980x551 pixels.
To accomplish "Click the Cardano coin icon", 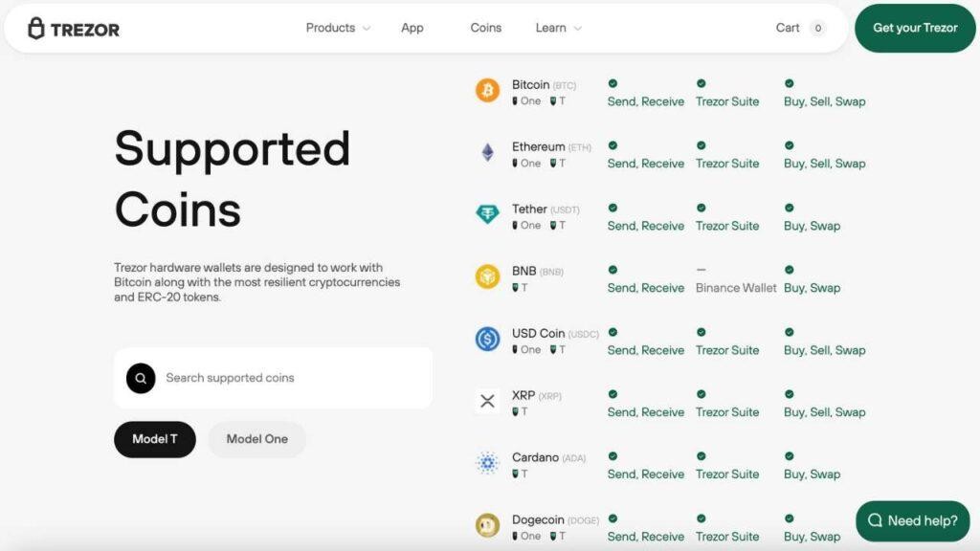I will click(x=487, y=463).
